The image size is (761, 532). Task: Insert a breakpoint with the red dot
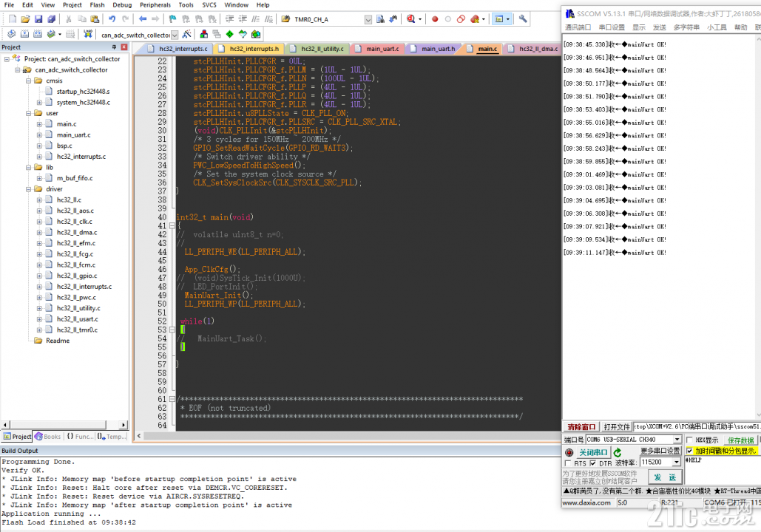(x=435, y=19)
